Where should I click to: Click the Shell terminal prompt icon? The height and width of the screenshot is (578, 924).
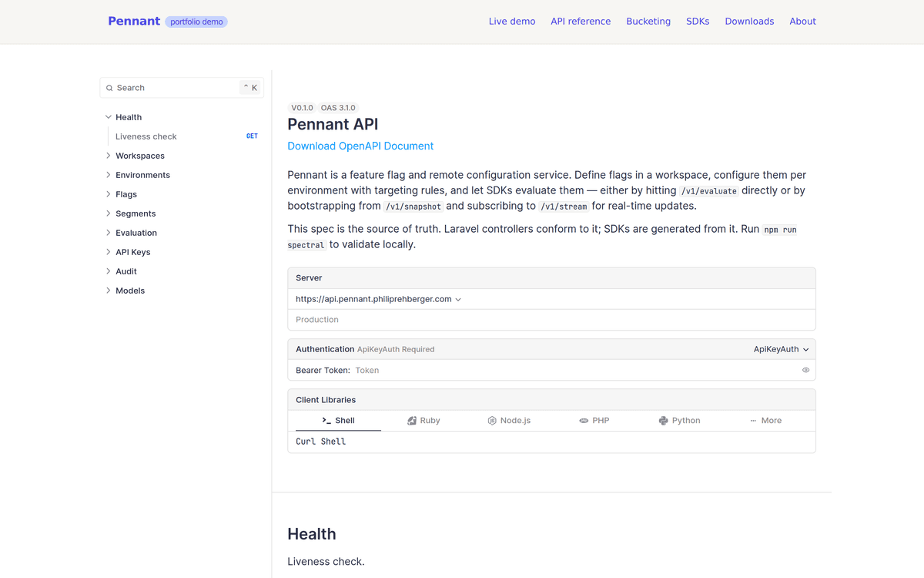[x=326, y=421]
